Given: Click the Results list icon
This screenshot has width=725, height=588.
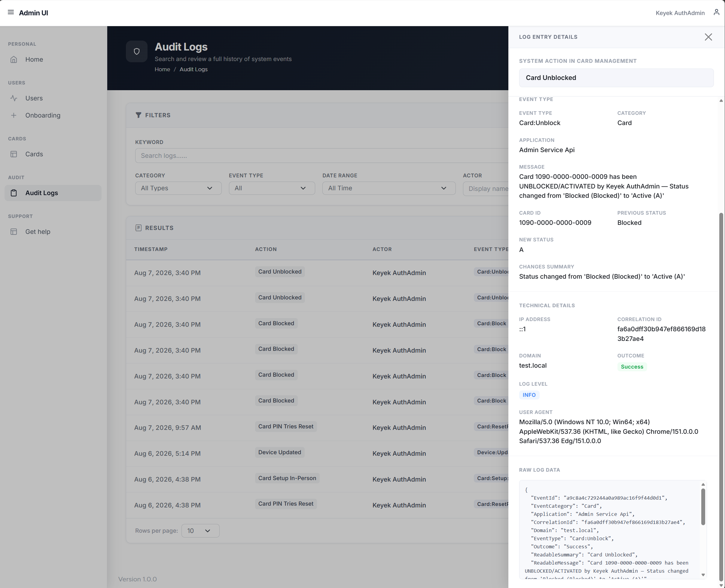Looking at the screenshot, I should (x=138, y=228).
